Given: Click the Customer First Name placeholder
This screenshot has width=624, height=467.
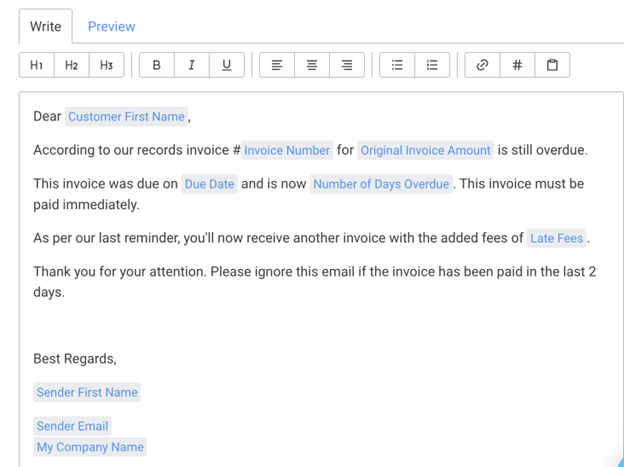Looking at the screenshot, I should point(126,117).
